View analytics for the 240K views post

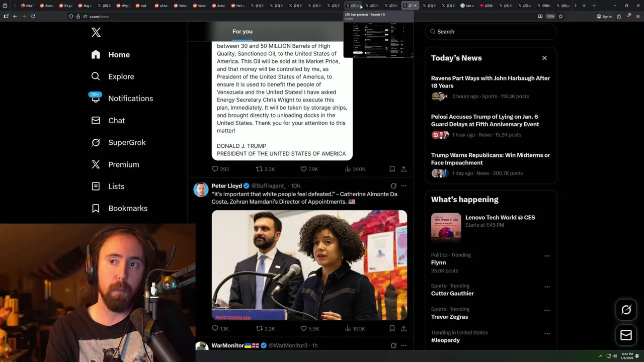pyautogui.click(x=355, y=169)
